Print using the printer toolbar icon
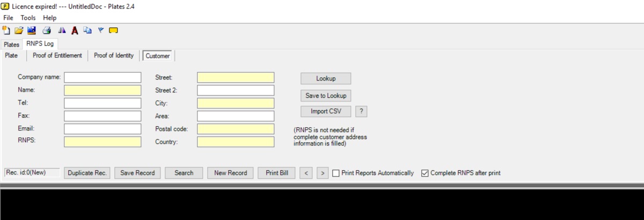 click(x=47, y=30)
